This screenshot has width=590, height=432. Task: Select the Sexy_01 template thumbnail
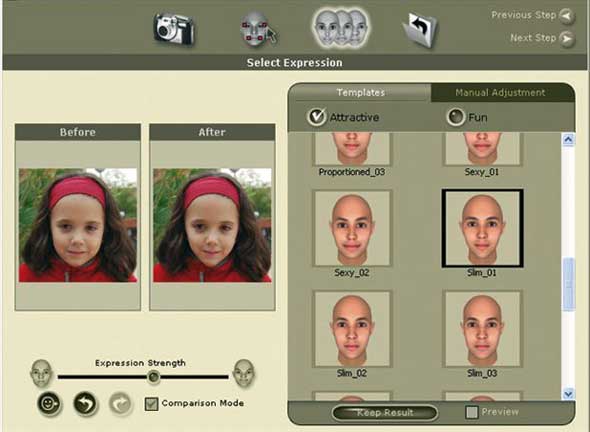coord(482,149)
